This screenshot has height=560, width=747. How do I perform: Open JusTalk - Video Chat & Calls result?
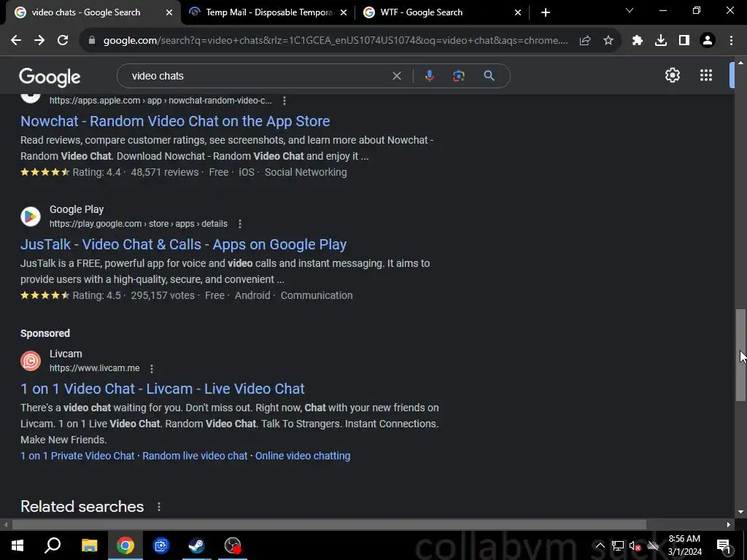coord(183,245)
